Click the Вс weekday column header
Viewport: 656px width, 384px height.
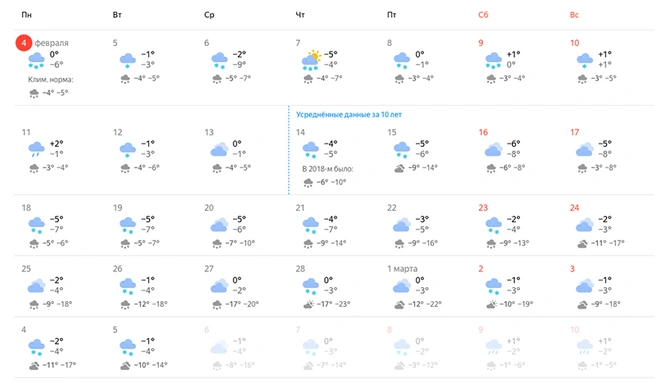pos(574,15)
